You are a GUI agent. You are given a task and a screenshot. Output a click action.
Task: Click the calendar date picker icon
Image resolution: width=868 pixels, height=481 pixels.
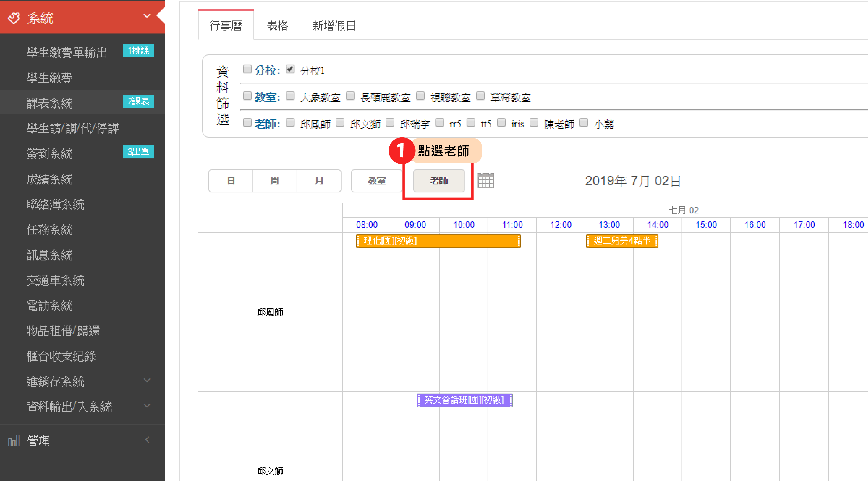(485, 180)
